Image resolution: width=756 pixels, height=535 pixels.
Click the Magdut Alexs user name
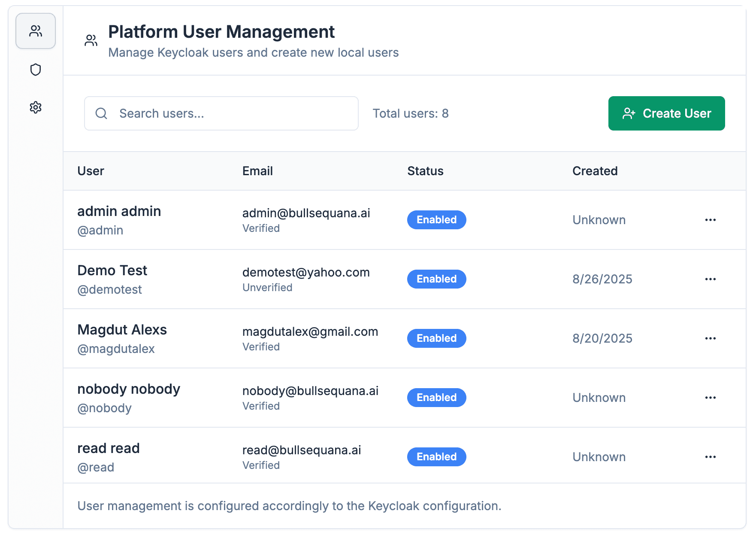pyautogui.click(x=122, y=330)
